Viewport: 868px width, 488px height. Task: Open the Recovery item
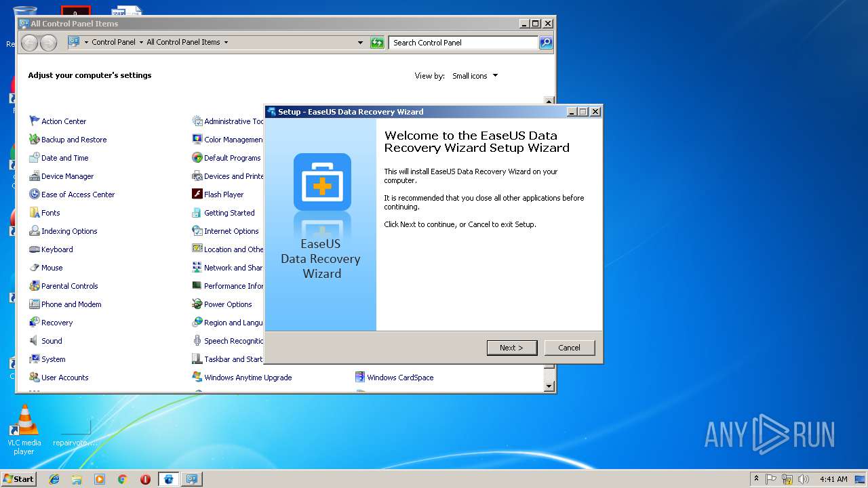click(51, 323)
